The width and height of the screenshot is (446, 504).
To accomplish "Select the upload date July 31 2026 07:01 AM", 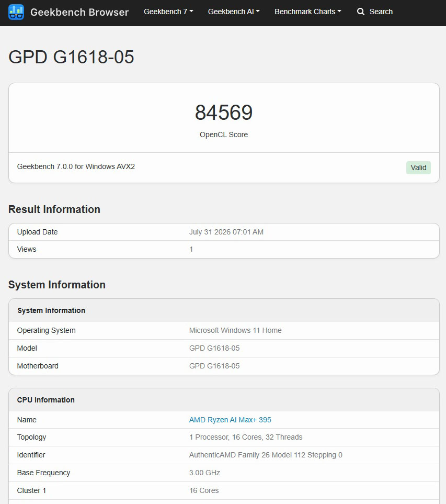I will [226, 232].
